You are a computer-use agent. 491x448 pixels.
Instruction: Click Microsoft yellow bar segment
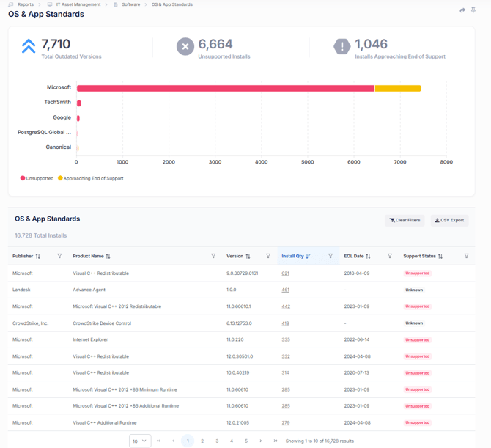(x=398, y=88)
